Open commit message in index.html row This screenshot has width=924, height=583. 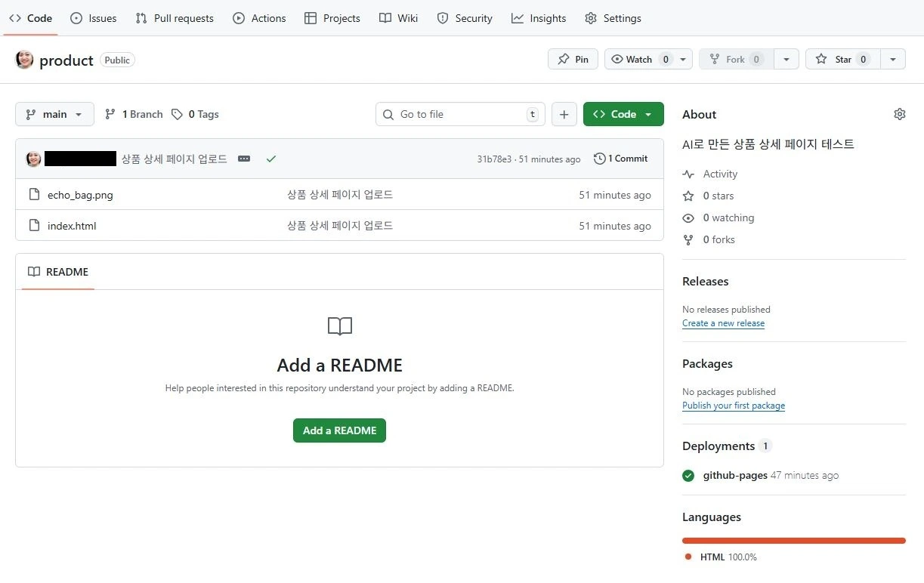point(340,225)
